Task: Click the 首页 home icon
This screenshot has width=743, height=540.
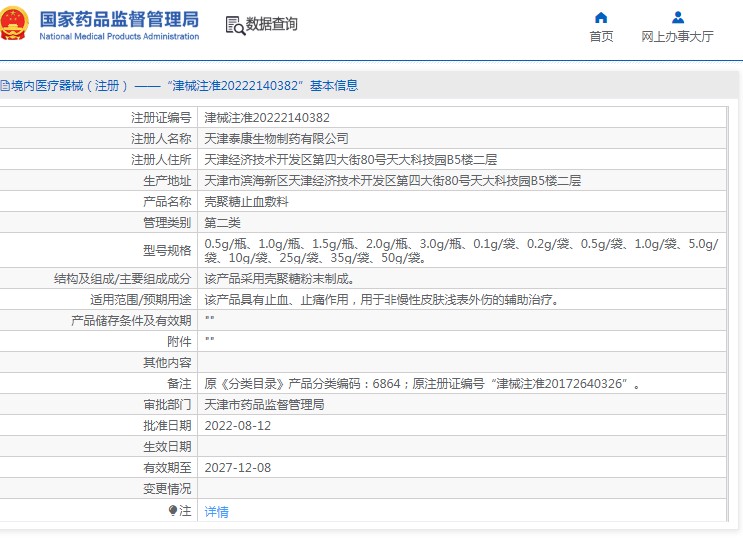Action: [x=601, y=18]
